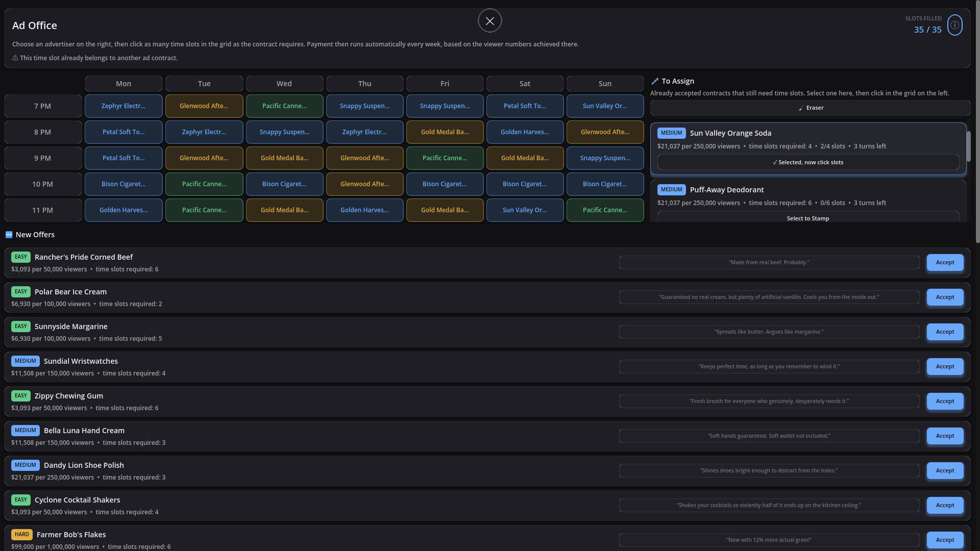Click the Sunday 7 PM Sun Valley slot
This screenshot has height=551, width=980.
(x=605, y=106)
